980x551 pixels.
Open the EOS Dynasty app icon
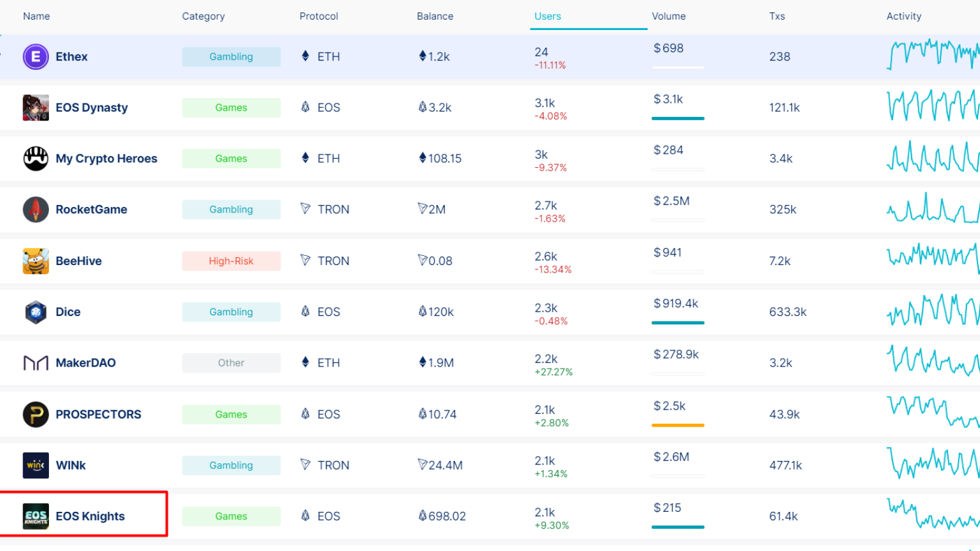36,108
